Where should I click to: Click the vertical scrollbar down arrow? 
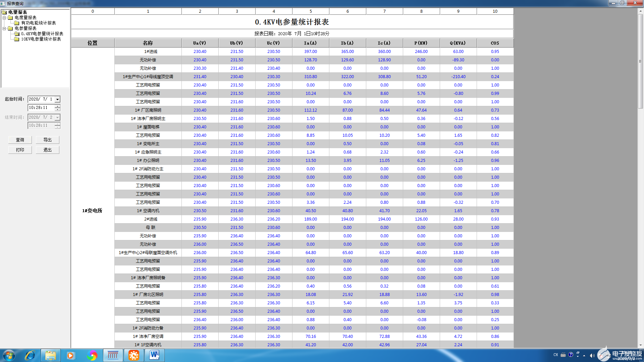pyautogui.click(x=640, y=345)
